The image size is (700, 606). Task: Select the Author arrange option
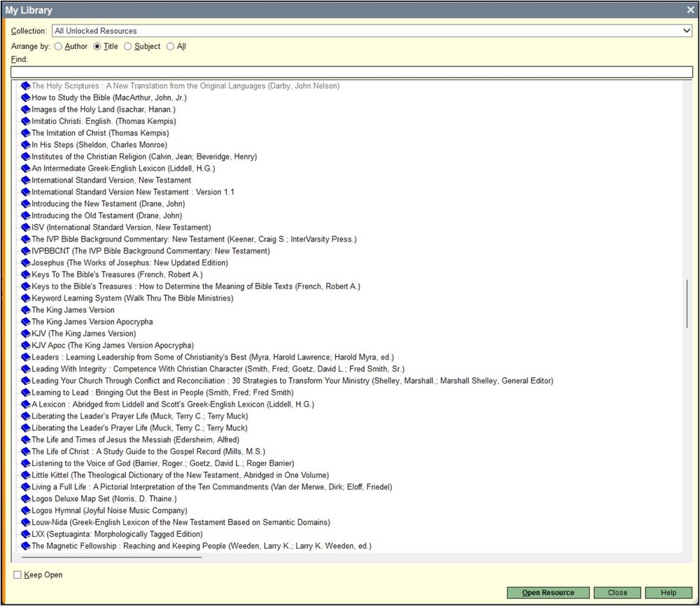(57, 46)
